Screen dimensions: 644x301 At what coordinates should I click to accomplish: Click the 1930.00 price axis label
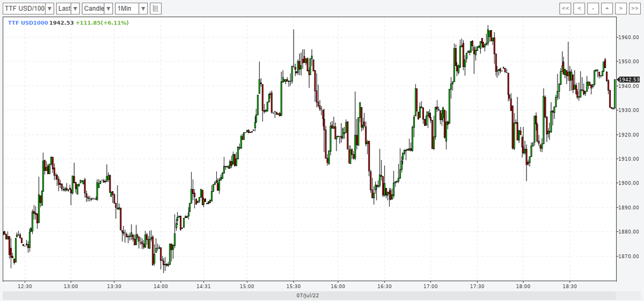[630, 110]
